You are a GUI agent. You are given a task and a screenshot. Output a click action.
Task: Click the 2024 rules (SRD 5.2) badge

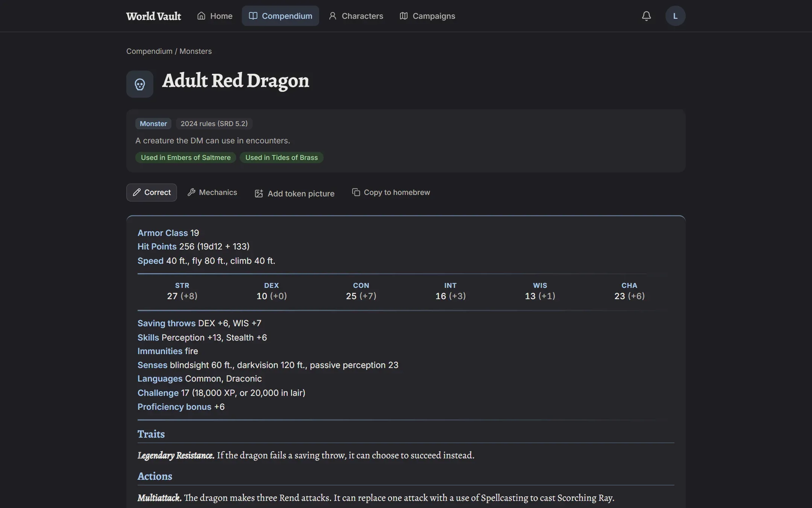(x=214, y=123)
